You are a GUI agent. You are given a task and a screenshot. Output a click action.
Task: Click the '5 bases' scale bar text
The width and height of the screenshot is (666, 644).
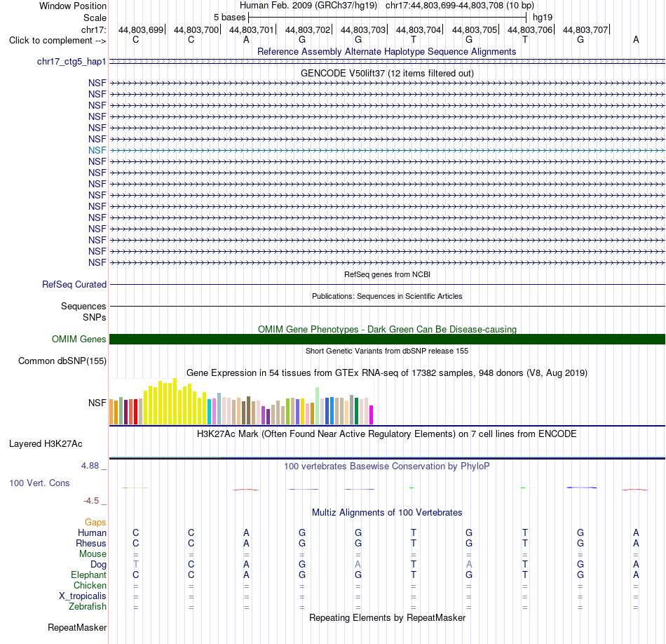coord(229,18)
